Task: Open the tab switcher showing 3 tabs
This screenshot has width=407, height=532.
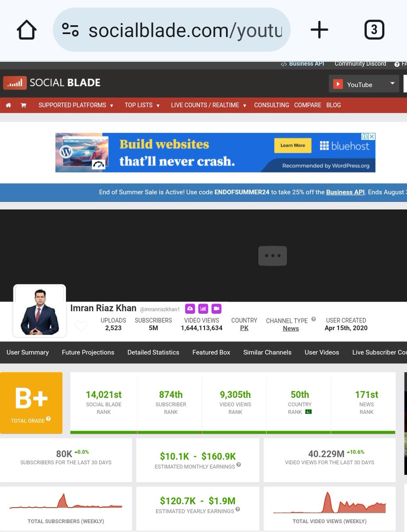Action: pos(374,30)
